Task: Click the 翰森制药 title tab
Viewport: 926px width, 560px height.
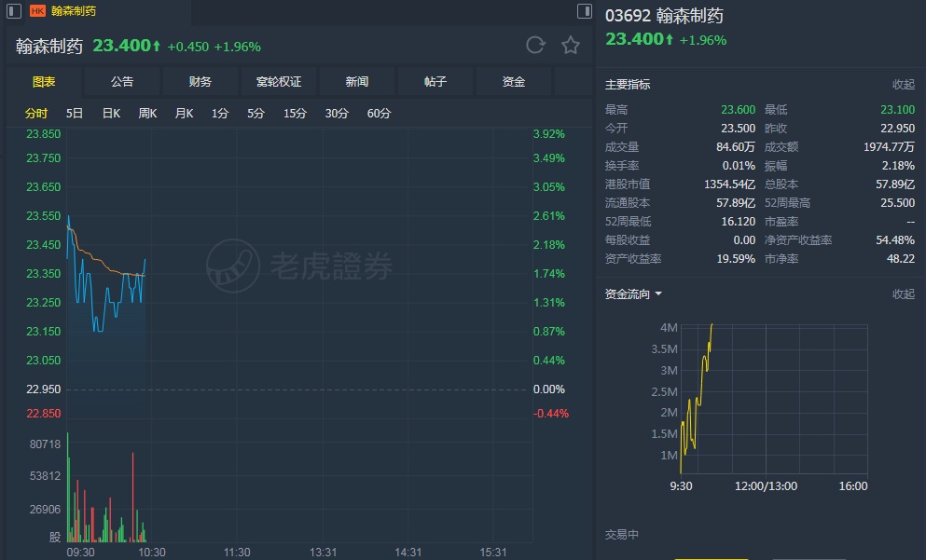Action: [73, 11]
